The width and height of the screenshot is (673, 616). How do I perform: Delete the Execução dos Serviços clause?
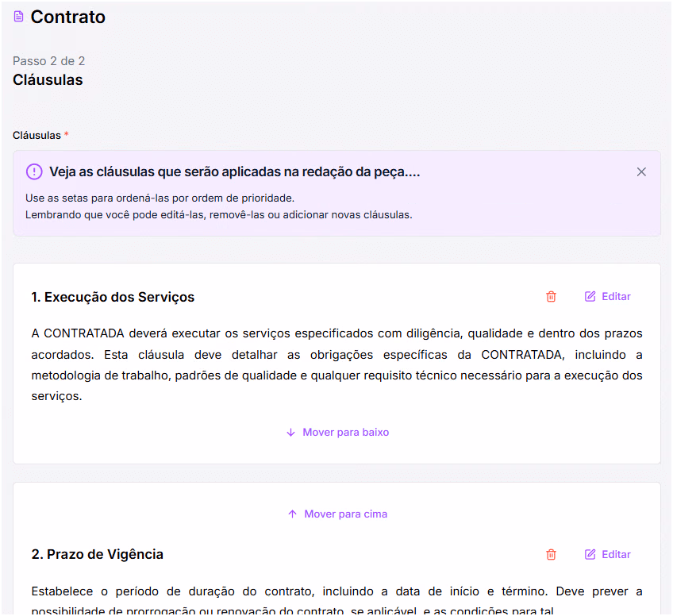551,297
